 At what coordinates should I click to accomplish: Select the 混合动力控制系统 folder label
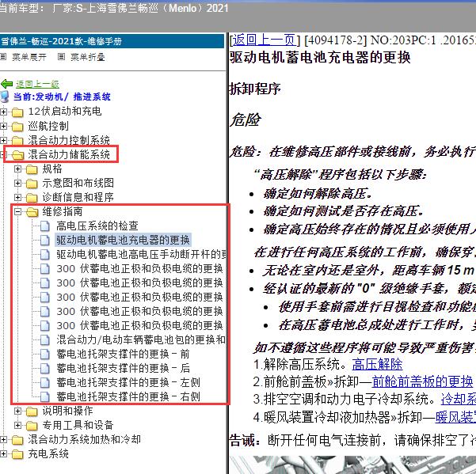(69, 140)
